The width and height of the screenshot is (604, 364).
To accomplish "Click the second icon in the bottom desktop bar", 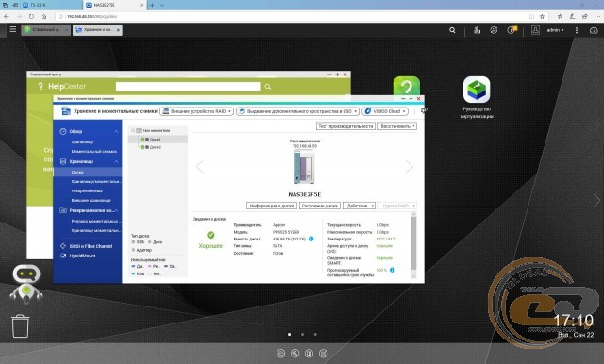I will pos(295,353).
